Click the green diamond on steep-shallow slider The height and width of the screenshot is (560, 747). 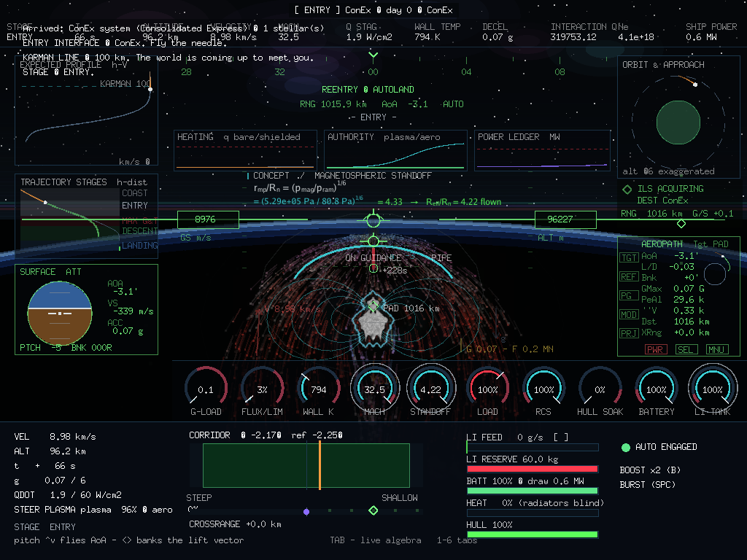point(373,510)
